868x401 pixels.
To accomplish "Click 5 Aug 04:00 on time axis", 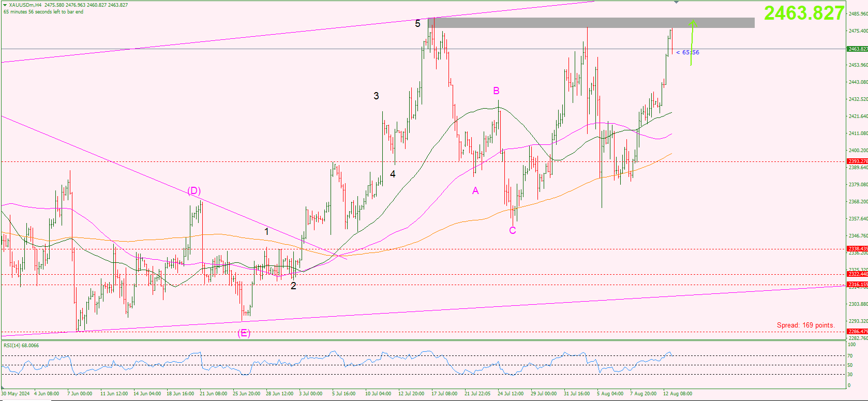I will click(x=610, y=394).
